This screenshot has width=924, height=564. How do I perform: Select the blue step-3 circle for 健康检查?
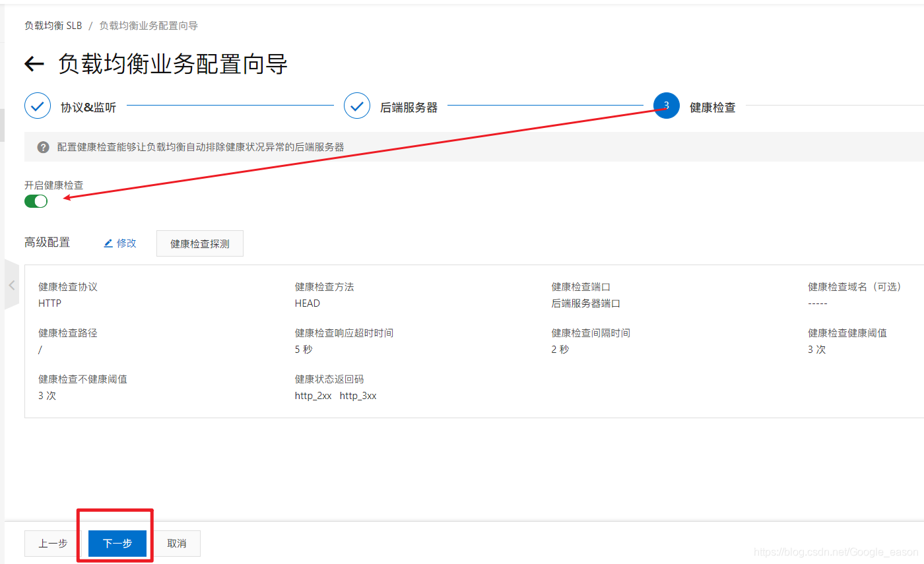click(666, 106)
